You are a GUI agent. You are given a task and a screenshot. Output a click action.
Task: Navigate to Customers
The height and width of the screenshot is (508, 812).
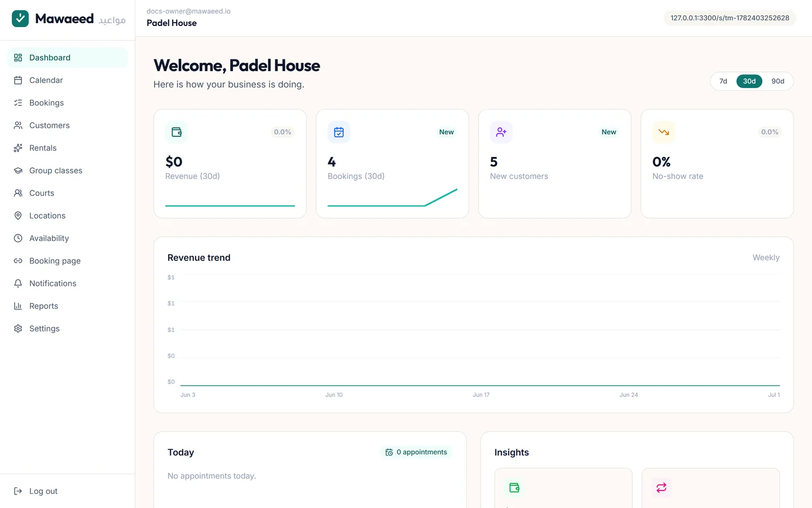68,125
